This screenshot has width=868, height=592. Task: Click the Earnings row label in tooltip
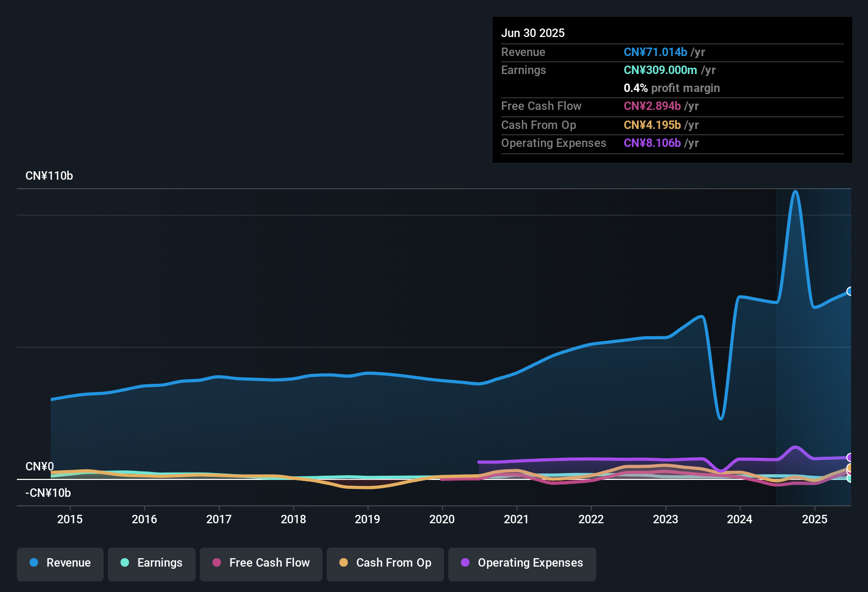[x=523, y=70]
